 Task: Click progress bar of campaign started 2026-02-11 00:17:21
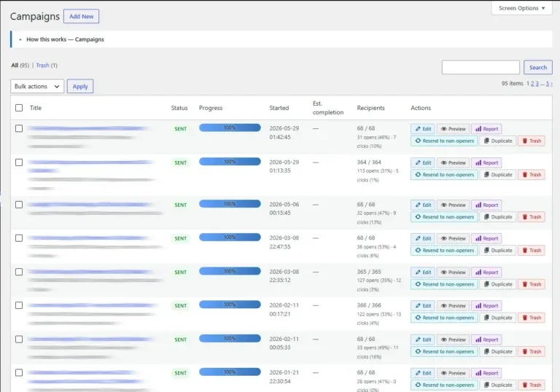230,305
